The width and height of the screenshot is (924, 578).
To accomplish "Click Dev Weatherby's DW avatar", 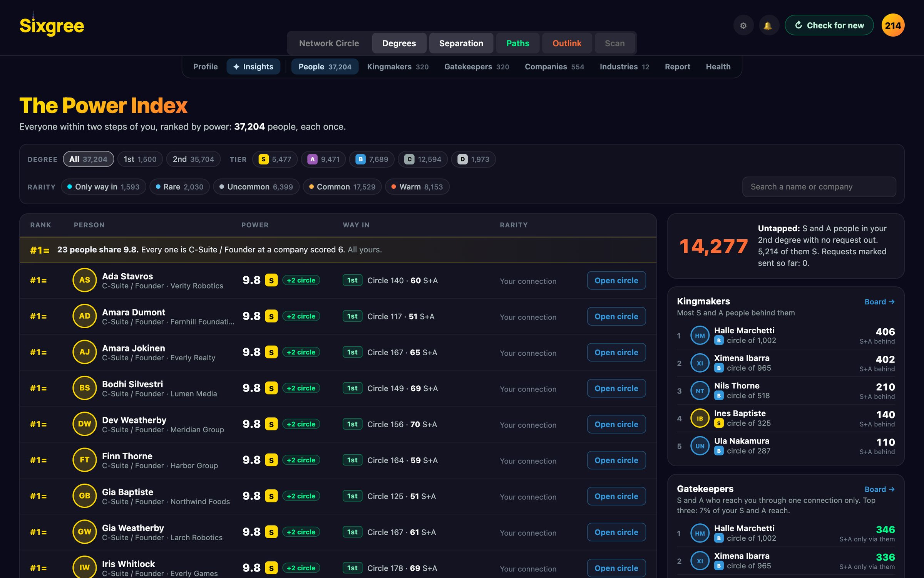I will [84, 424].
